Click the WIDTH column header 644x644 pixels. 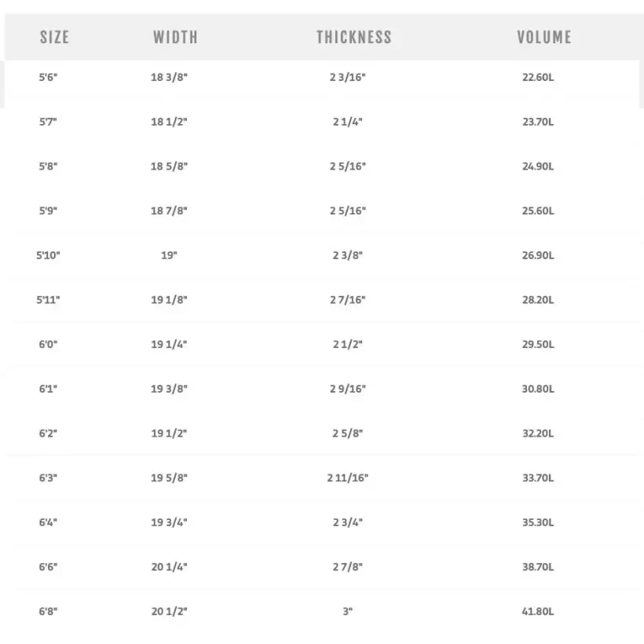pos(175,37)
